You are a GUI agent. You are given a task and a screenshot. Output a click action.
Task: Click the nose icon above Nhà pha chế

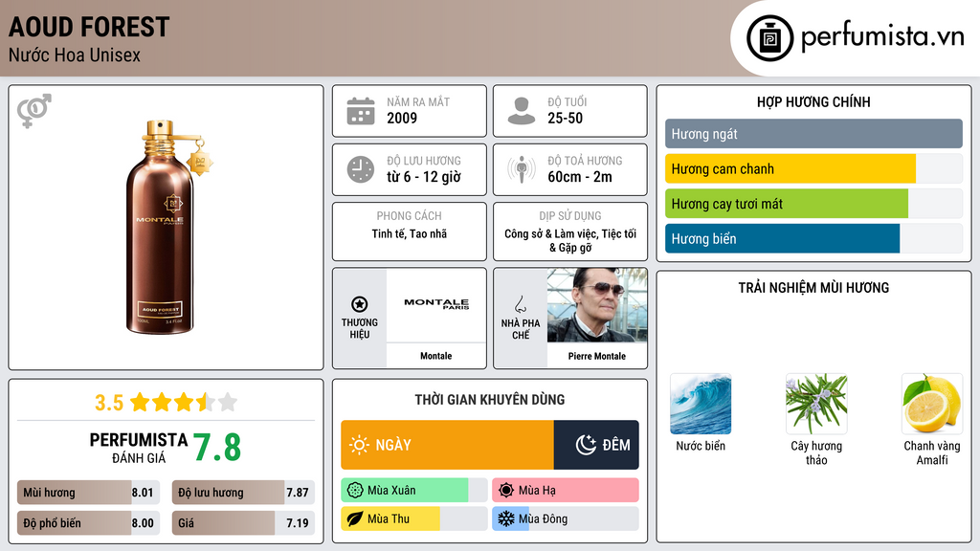(x=520, y=304)
